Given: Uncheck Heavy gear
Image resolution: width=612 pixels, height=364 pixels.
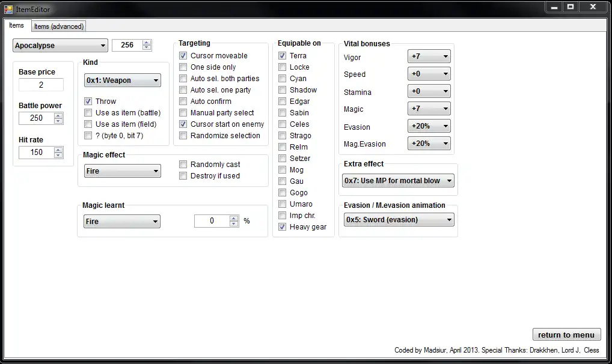Looking at the screenshot, I should pyautogui.click(x=282, y=226).
